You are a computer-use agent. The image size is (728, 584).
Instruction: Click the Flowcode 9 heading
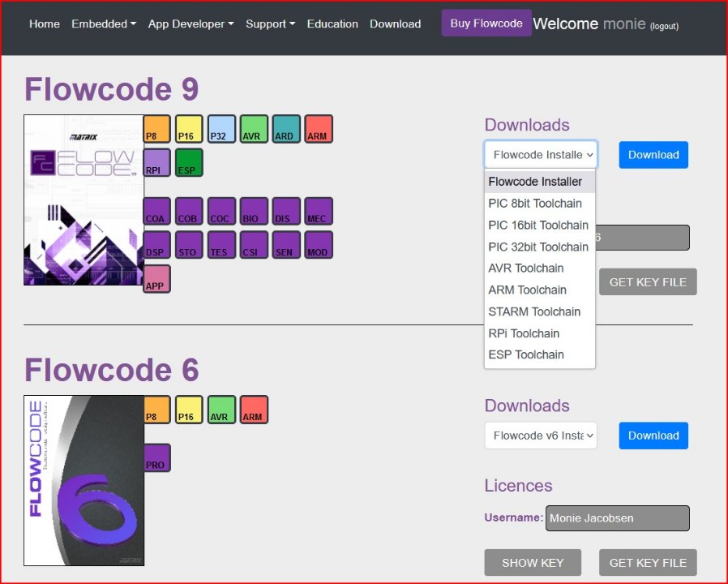(x=111, y=88)
